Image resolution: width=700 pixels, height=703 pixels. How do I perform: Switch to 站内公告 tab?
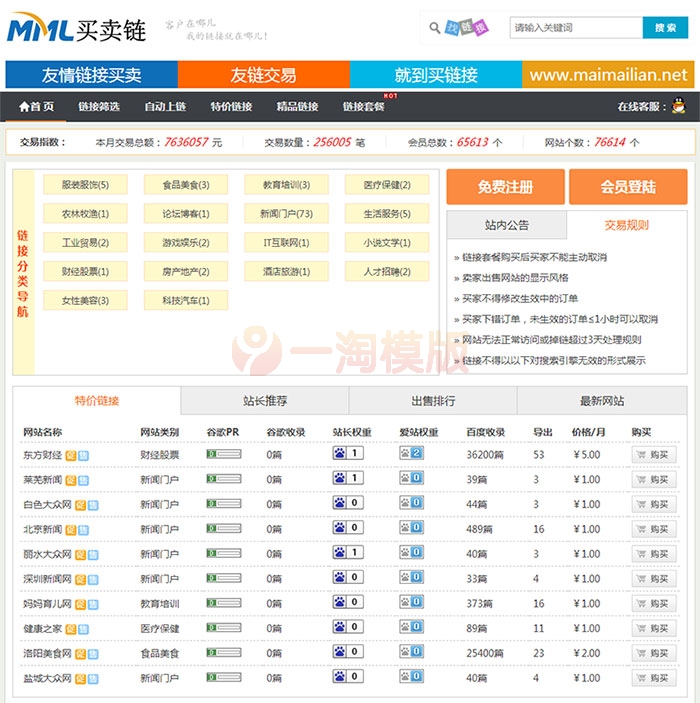[x=507, y=225]
